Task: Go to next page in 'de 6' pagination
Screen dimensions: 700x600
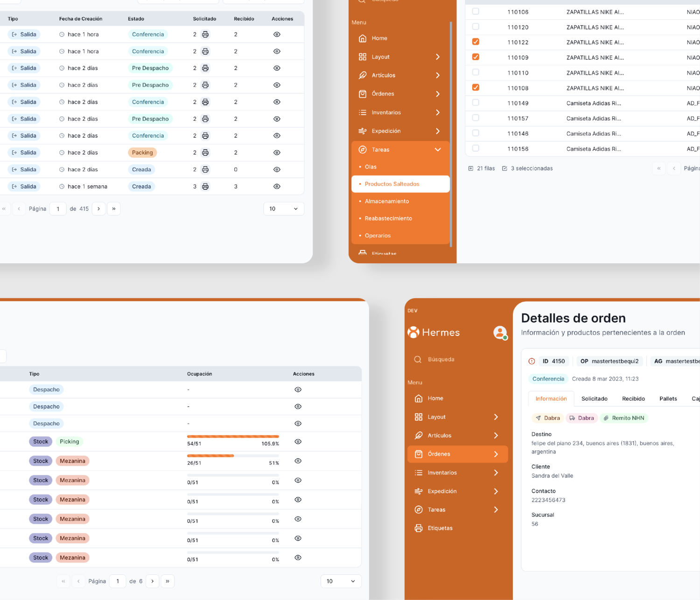Action: coord(153,581)
